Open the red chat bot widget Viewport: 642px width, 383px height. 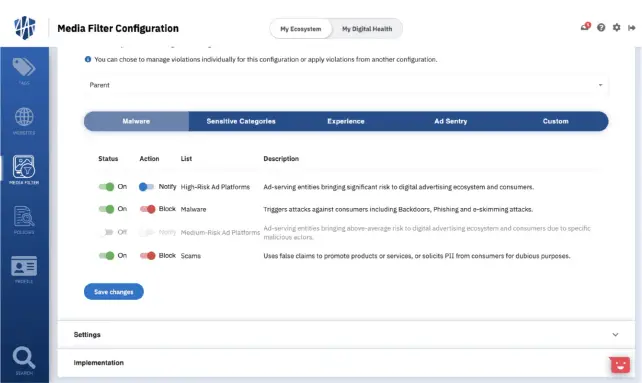620,365
